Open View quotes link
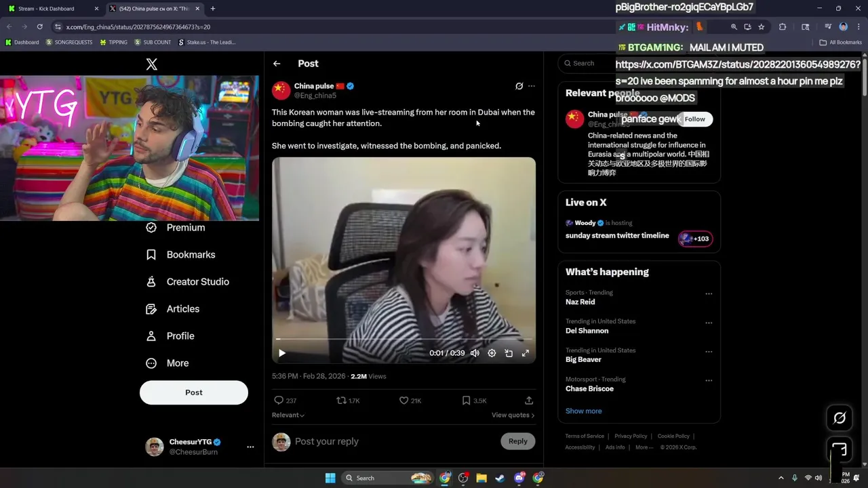The image size is (868, 488). tap(513, 415)
